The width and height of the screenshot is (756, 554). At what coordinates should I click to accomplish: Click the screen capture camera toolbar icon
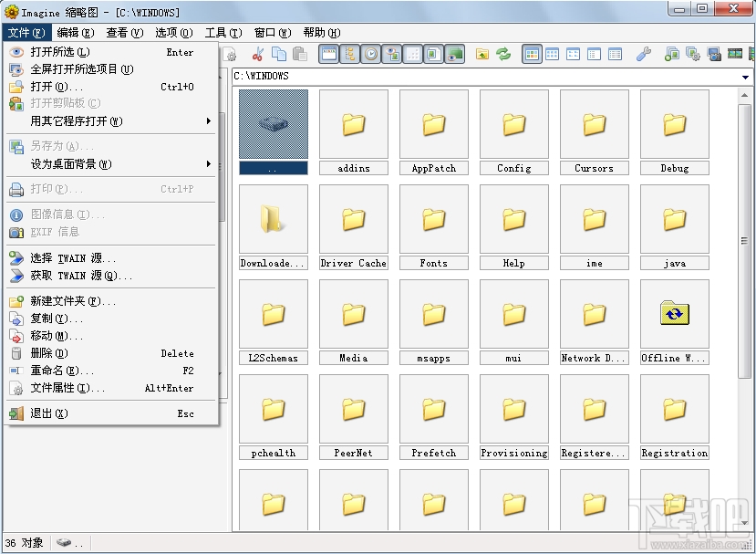(713, 54)
